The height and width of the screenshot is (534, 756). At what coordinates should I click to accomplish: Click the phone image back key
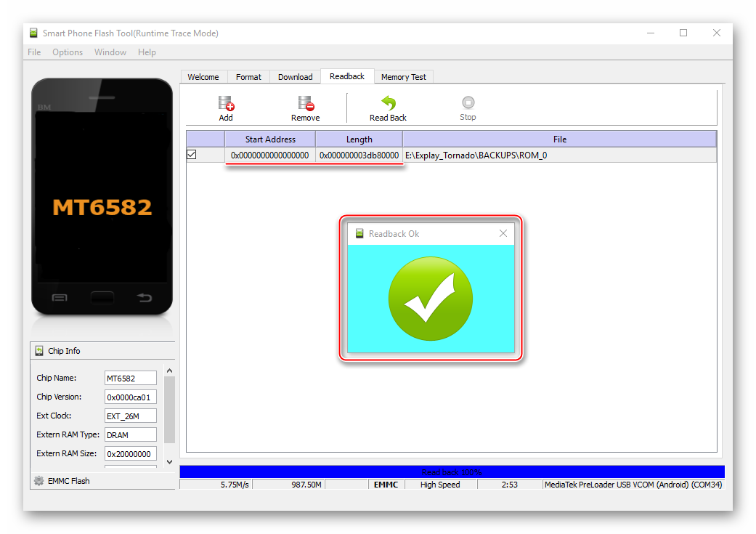145,298
